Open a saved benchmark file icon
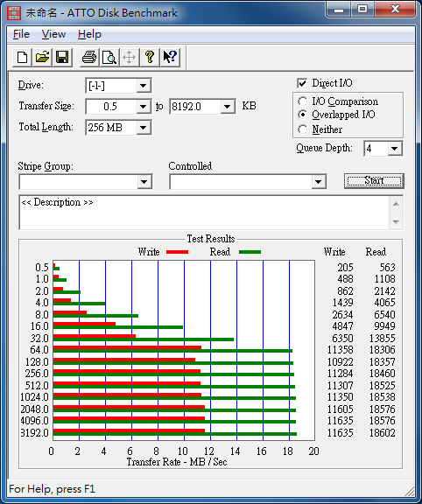Screen dimensions: 422x504 tap(42, 58)
